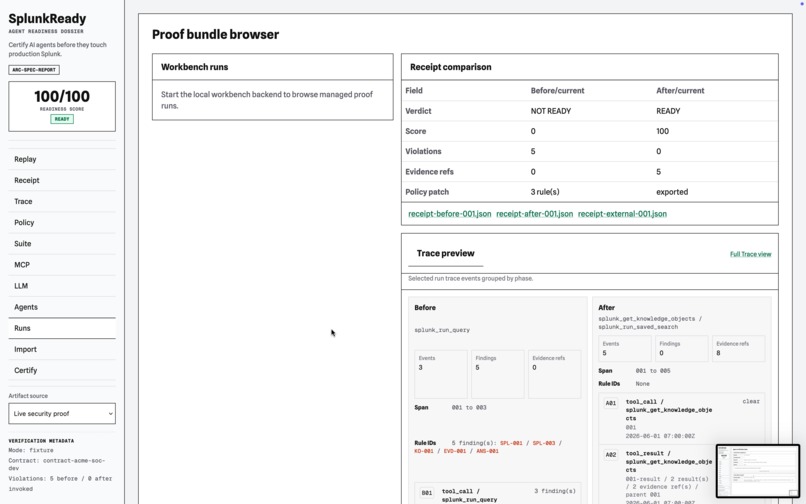Click the Receipt comparison heading

tap(450, 67)
